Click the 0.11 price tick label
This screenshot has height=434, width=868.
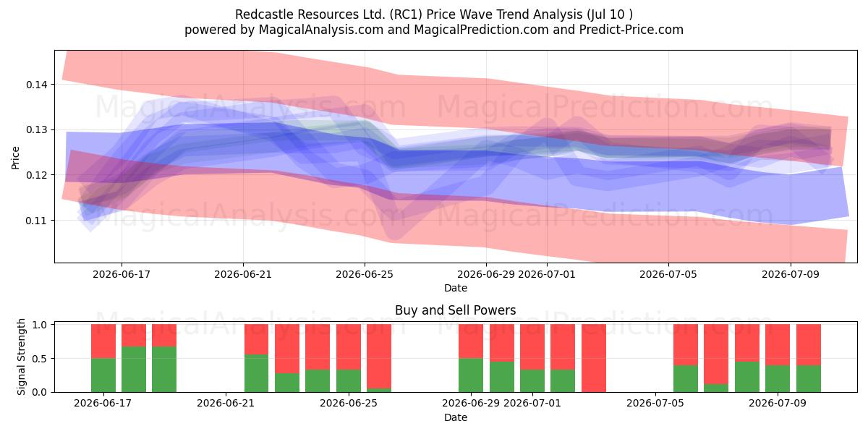[37, 221]
